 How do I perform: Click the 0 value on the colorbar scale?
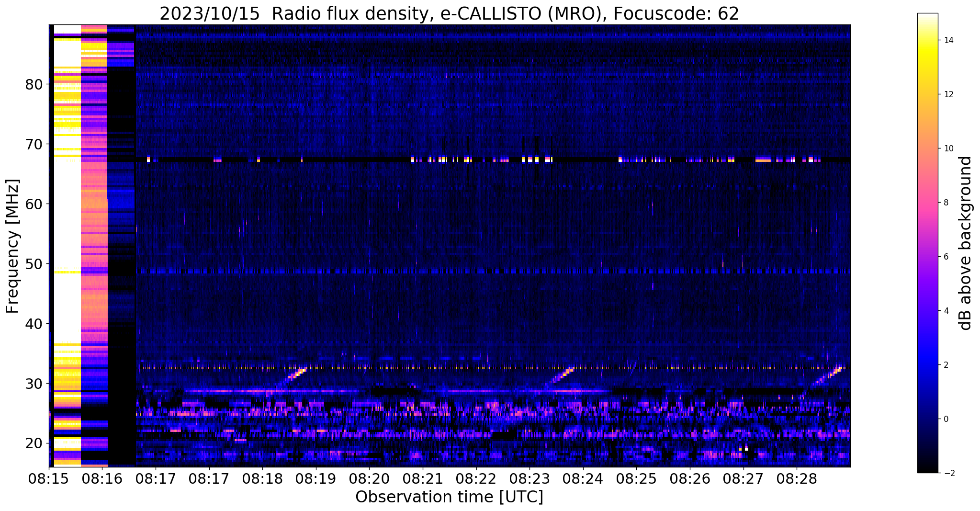[946, 419]
